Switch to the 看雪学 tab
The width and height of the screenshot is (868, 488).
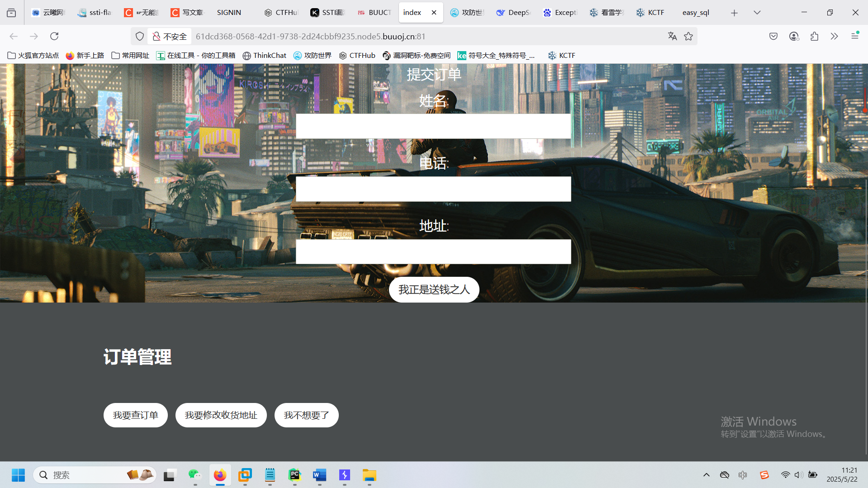607,13
